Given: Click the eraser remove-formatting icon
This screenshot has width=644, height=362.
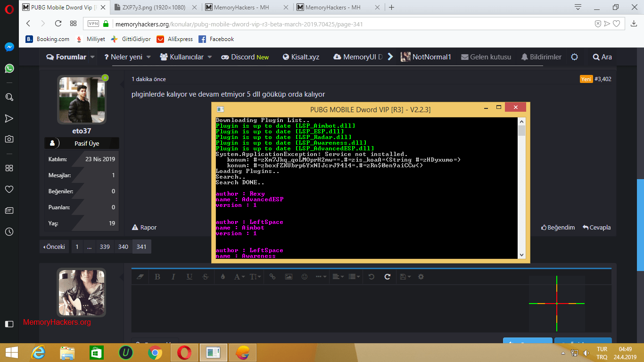Looking at the screenshot, I should coord(139,277).
